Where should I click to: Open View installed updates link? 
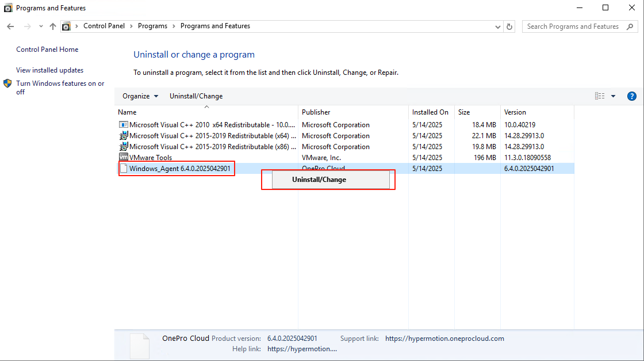[x=49, y=70]
